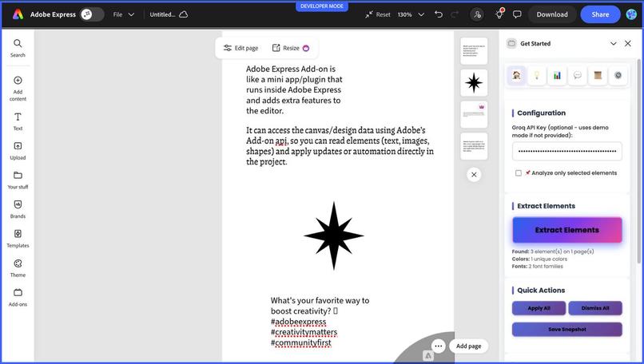Switch to the home tab in add-on
Image resolution: width=644 pixels, height=364 pixels.
tap(516, 76)
